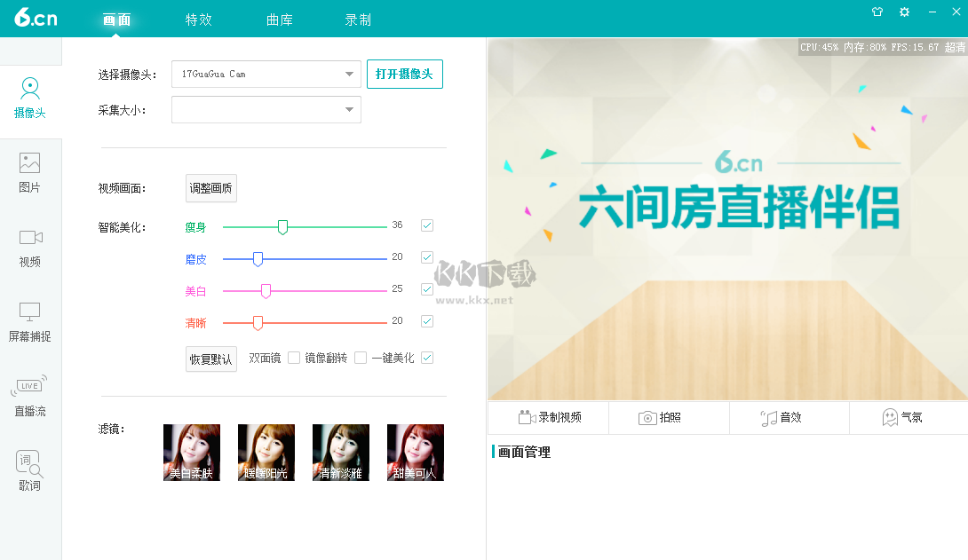Click the blue 磨皮 slider handle
Viewport: 968px width, 560px height.
(258, 259)
